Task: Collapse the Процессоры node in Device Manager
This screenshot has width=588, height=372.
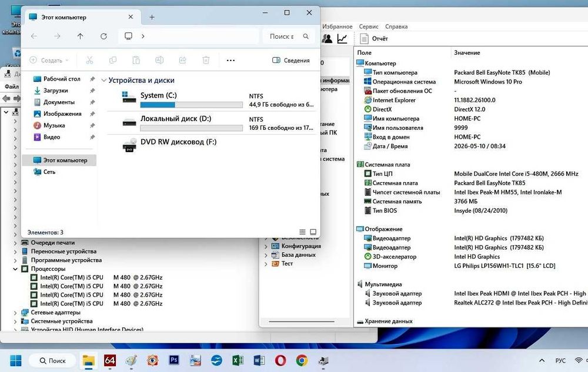Action: tap(15, 269)
